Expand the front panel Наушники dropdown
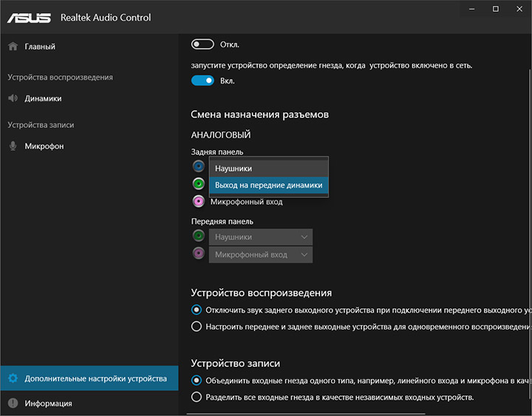 point(261,237)
